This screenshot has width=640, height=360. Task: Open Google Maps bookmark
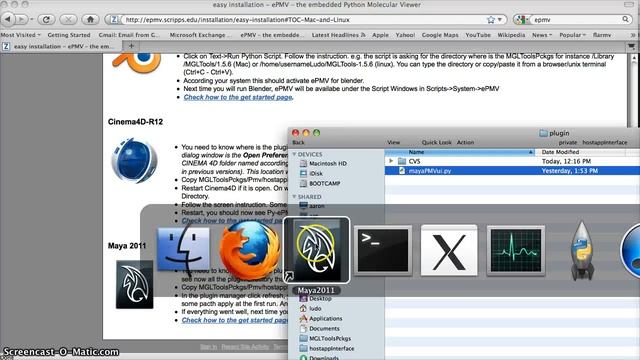pos(440,35)
